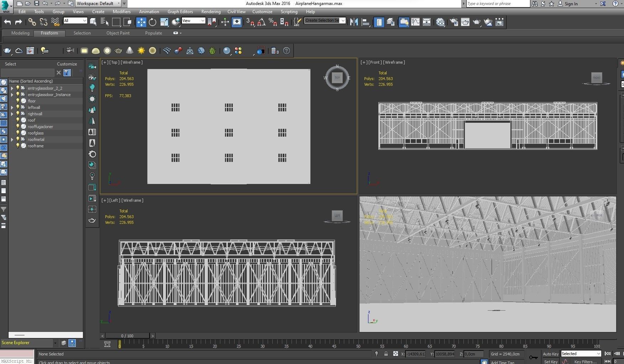Click the Sign In link
624x364 pixels.
tap(571, 4)
